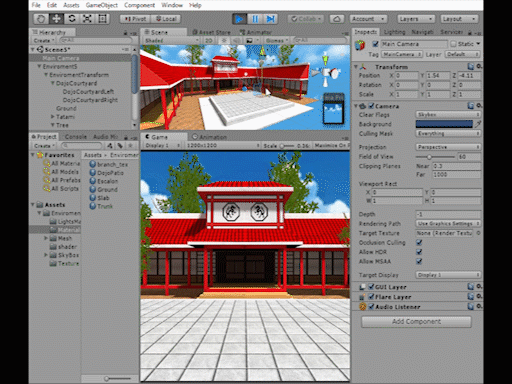Open the MainCamera Tag dropdown
This screenshot has width=512, height=384.
click(x=402, y=54)
